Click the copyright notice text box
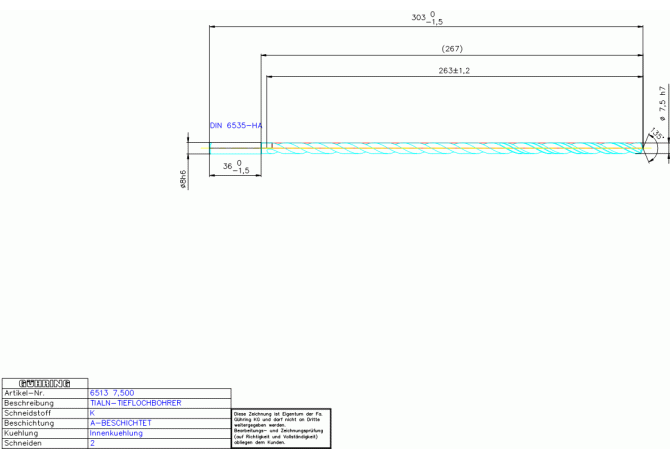 click(x=281, y=428)
